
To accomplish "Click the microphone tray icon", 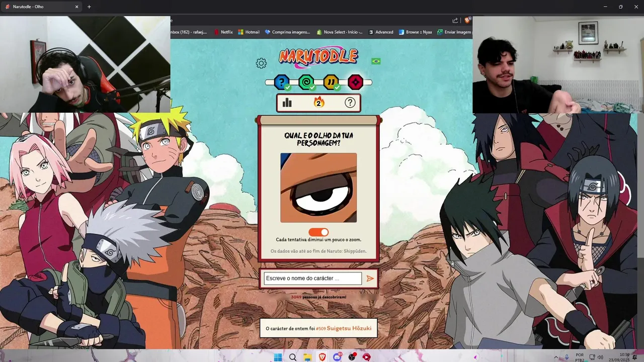I will pos(568,357).
